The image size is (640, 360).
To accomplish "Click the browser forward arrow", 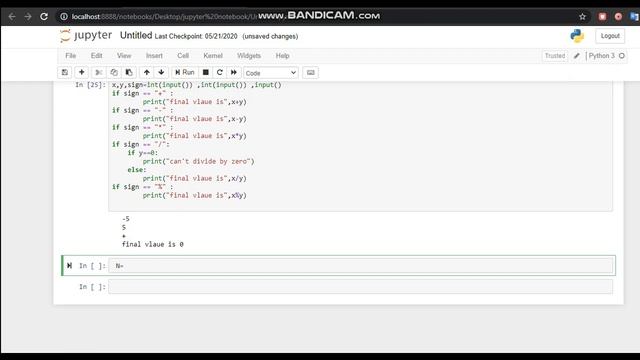I will pos(28,17).
